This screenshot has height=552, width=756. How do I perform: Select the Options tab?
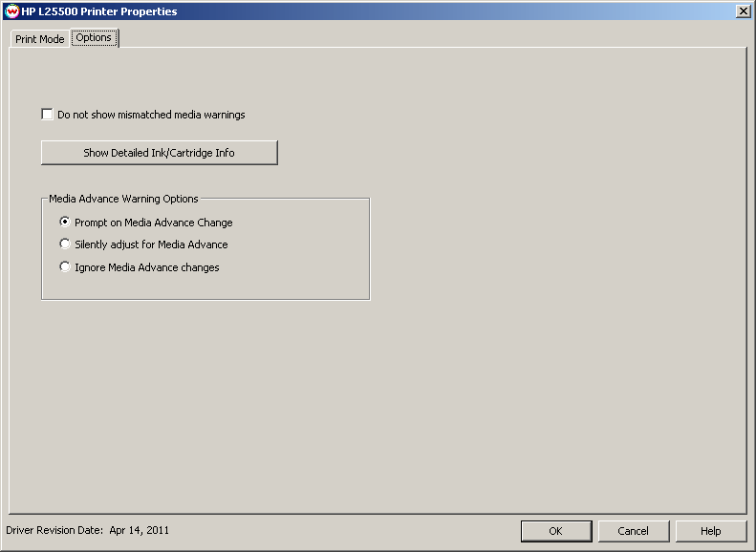coord(94,38)
